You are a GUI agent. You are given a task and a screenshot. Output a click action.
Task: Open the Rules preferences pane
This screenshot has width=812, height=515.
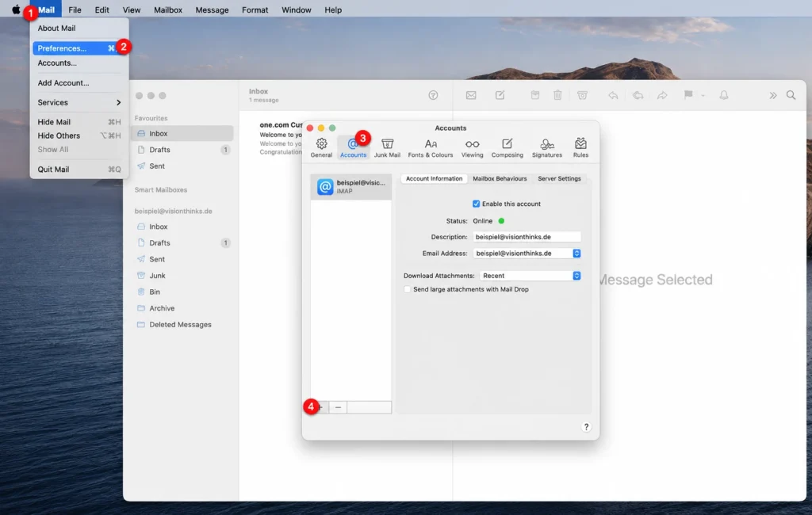[x=580, y=147]
